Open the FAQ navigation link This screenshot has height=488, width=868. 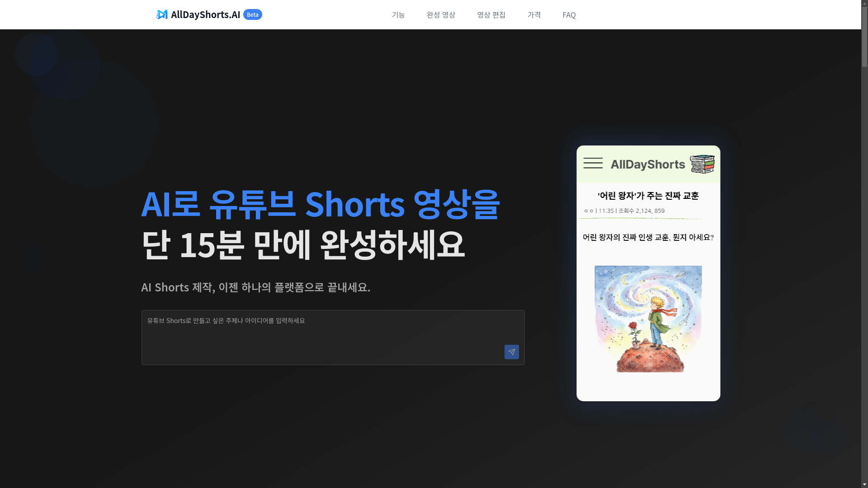[x=569, y=15]
